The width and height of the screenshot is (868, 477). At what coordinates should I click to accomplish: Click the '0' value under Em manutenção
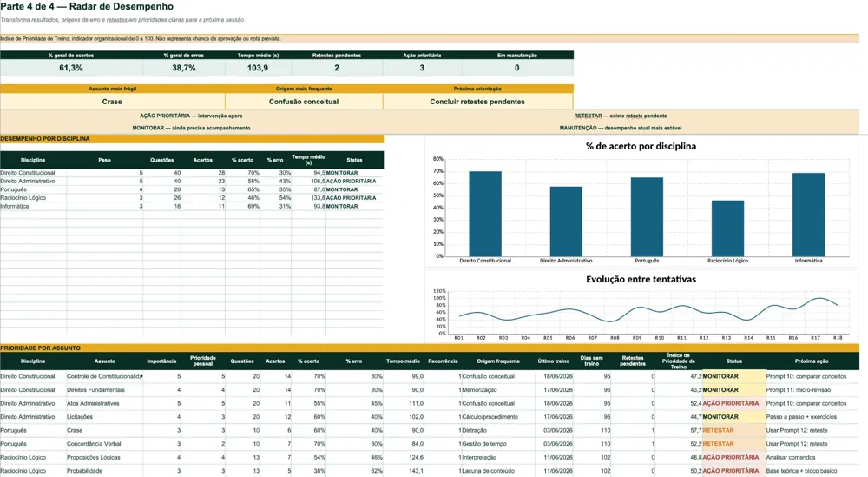pyautogui.click(x=517, y=68)
